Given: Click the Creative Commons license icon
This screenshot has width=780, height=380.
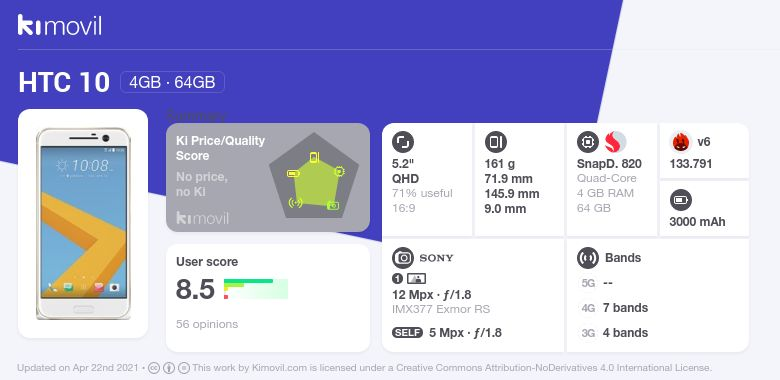Looking at the screenshot, I should (x=154, y=368).
